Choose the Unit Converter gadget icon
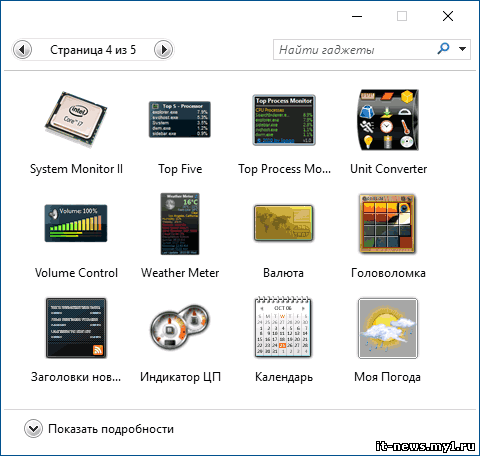 point(388,120)
